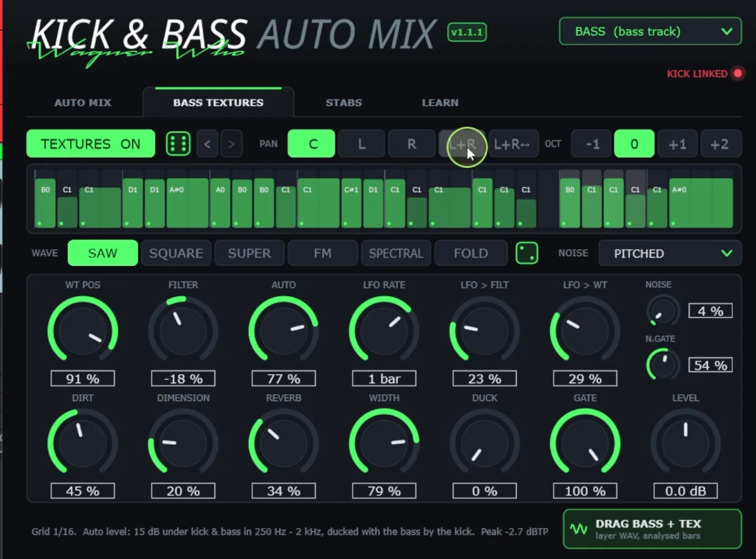
Task: Select octave -1
Action: (592, 144)
